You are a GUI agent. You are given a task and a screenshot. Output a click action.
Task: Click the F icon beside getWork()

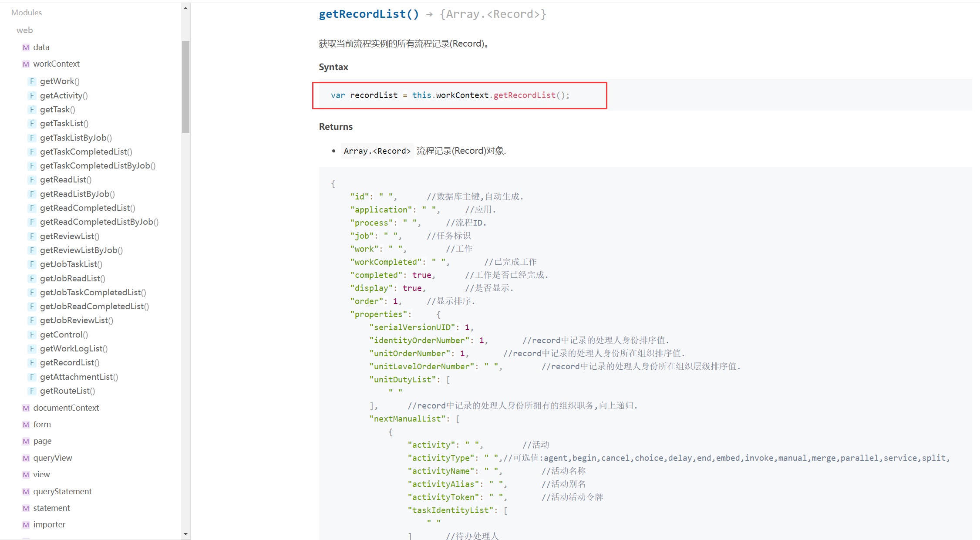pyautogui.click(x=32, y=81)
